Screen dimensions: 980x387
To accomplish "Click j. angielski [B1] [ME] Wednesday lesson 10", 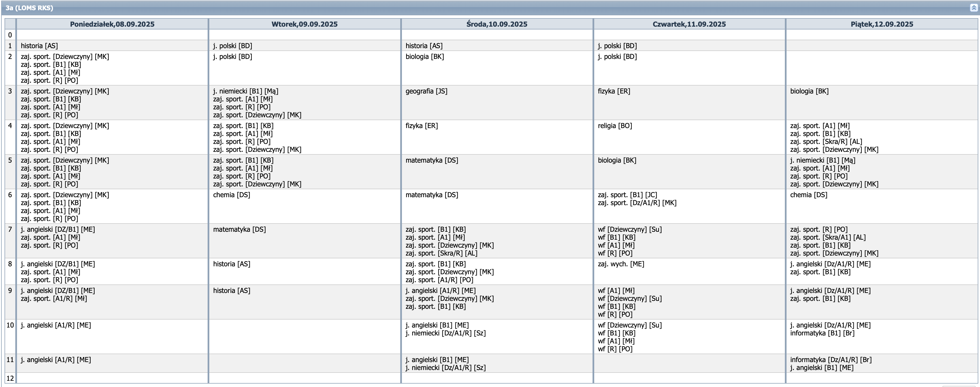I will click(437, 325).
